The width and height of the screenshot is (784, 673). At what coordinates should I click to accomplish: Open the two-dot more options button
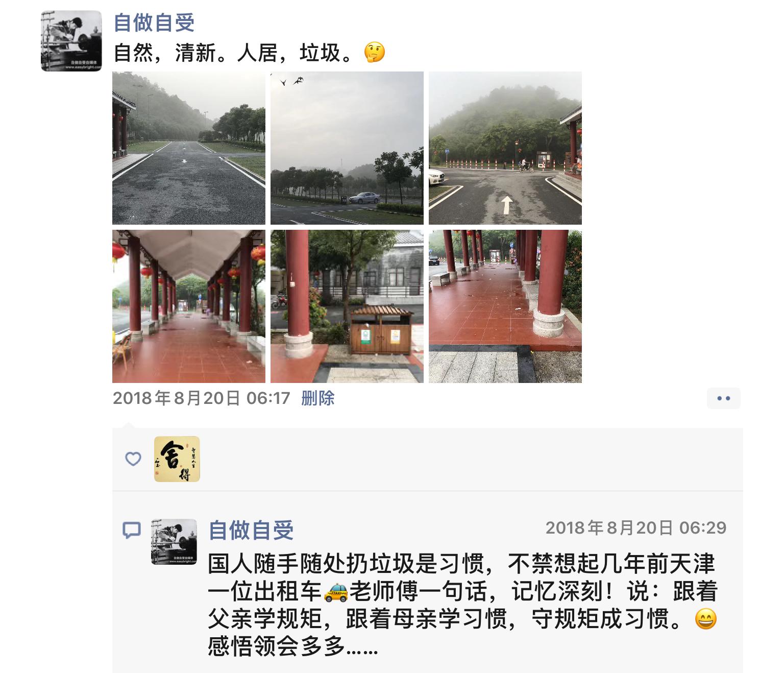tap(723, 398)
